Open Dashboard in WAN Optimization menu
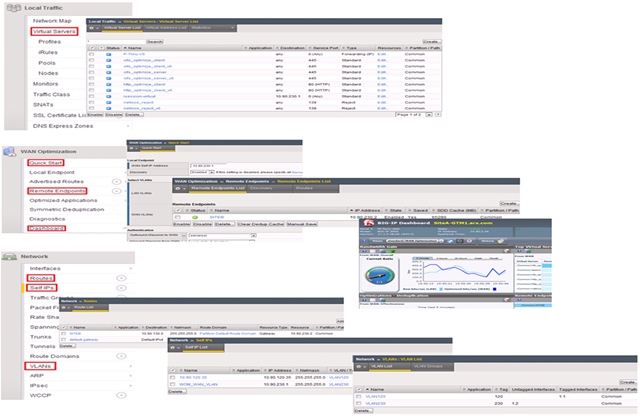 (x=47, y=229)
